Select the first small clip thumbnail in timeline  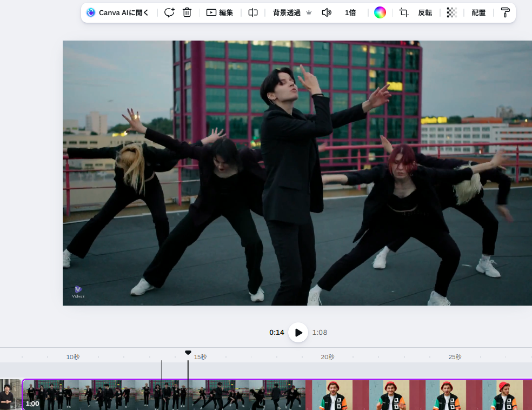pos(10,394)
